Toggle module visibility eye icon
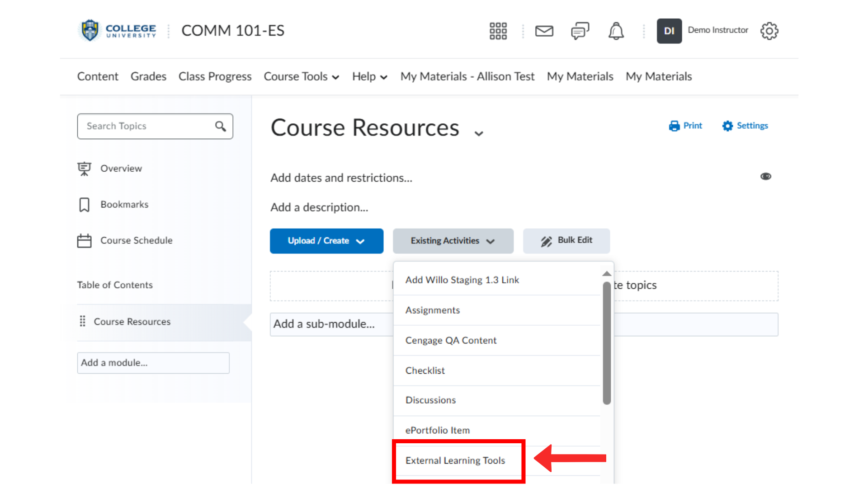This screenshot has width=868, height=488. pyautogui.click(x=765, y=176)
